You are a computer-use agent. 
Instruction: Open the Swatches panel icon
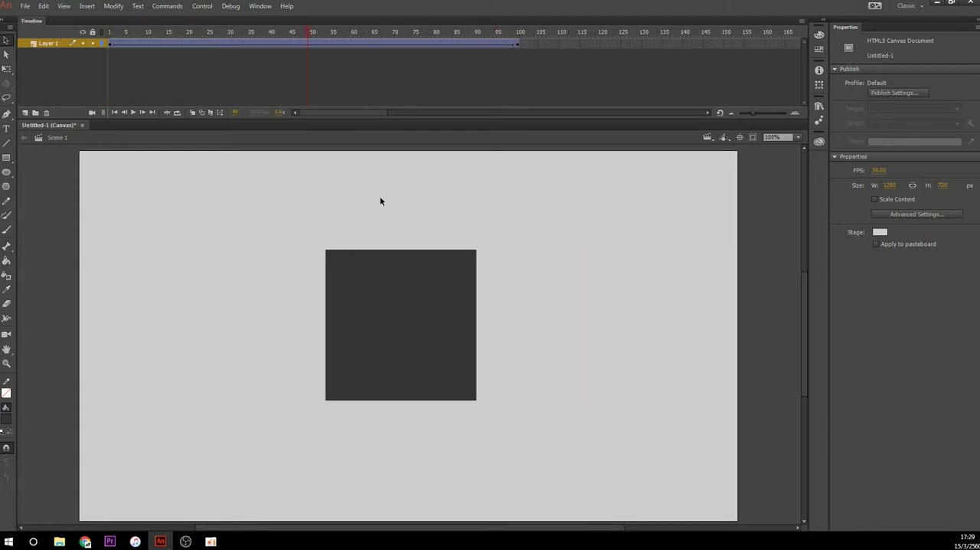click(819, 49)
